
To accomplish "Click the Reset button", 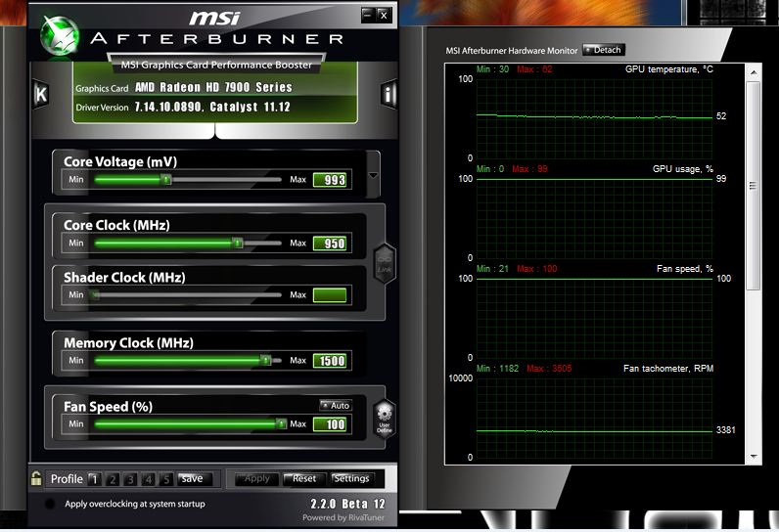I will tap(303, 478).
